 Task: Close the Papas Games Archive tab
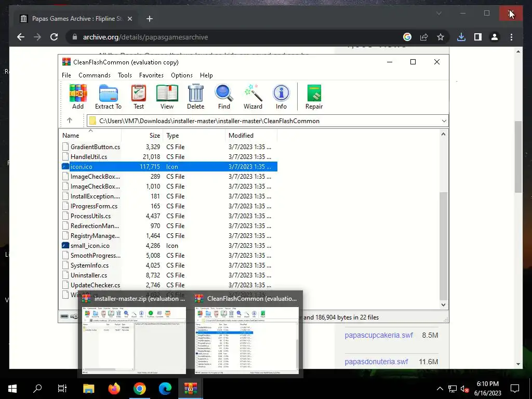tap(130, 19)
